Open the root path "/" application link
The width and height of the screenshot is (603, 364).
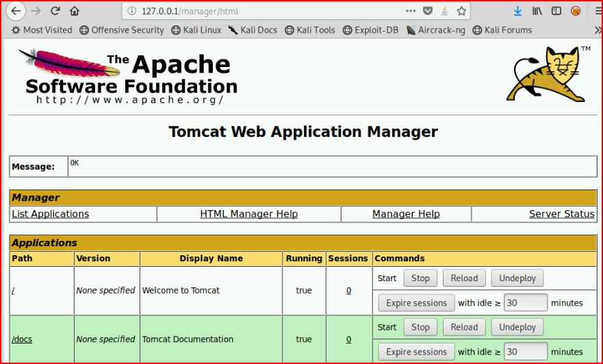pos(13,291)
